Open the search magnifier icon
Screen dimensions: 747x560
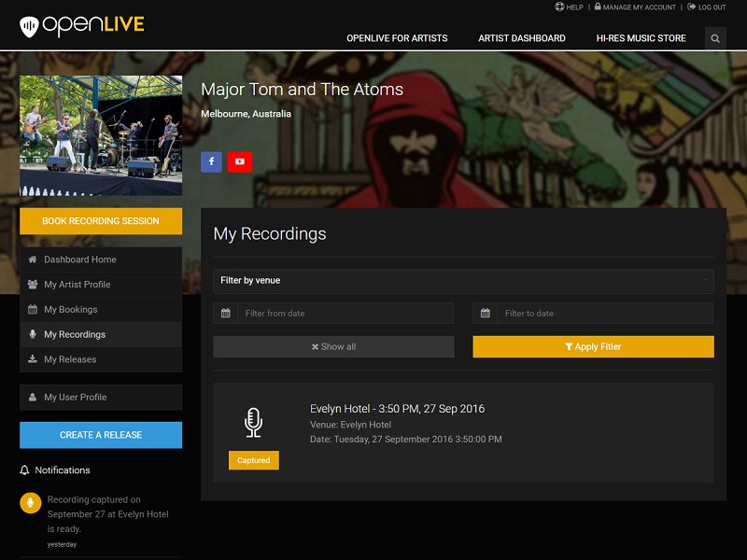tap(715, 38)
